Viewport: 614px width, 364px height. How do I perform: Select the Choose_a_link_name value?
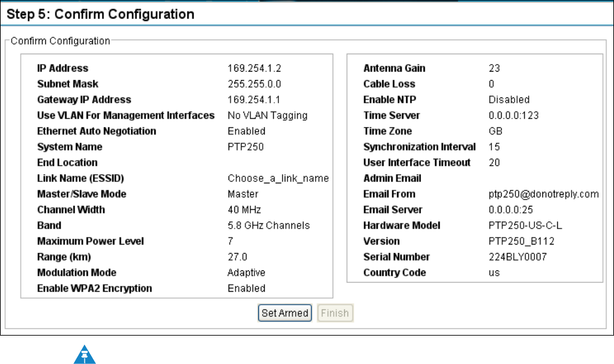tap(278, 179)
